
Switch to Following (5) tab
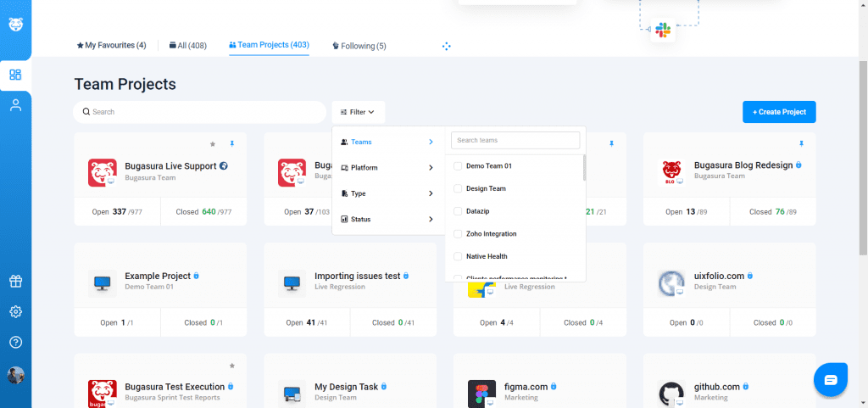pyautogui.click(x=359, y=46)
